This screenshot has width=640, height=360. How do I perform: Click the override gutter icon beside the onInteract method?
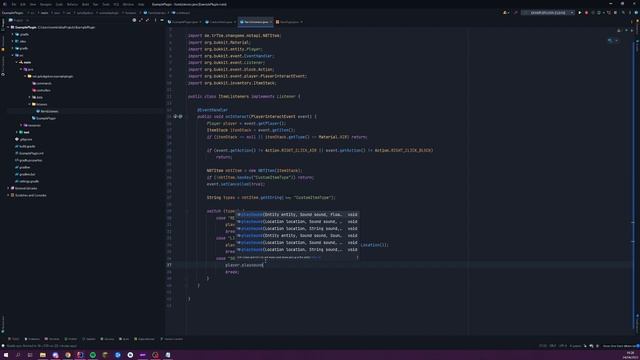click(176, 116)
